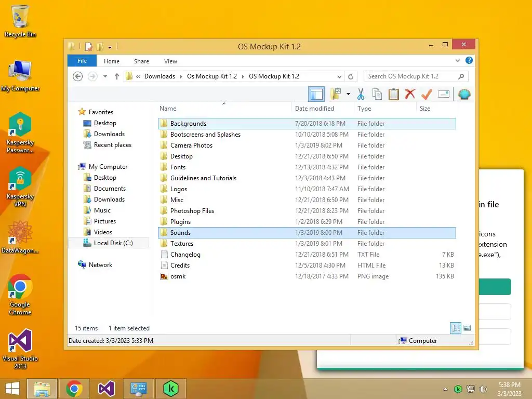
Task: Click the Paste clipboard toolbar icon
Action: pyautogui.click(x=394, y=95)
